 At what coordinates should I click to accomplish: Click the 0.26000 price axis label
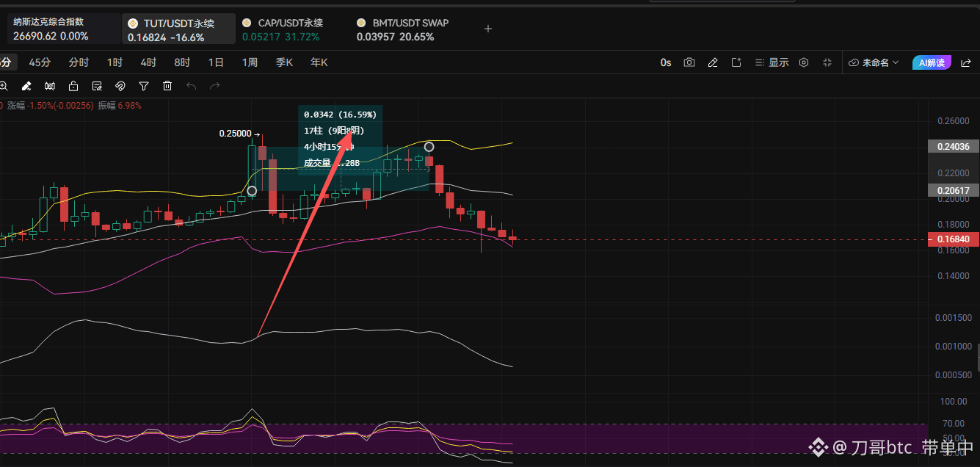954,121
